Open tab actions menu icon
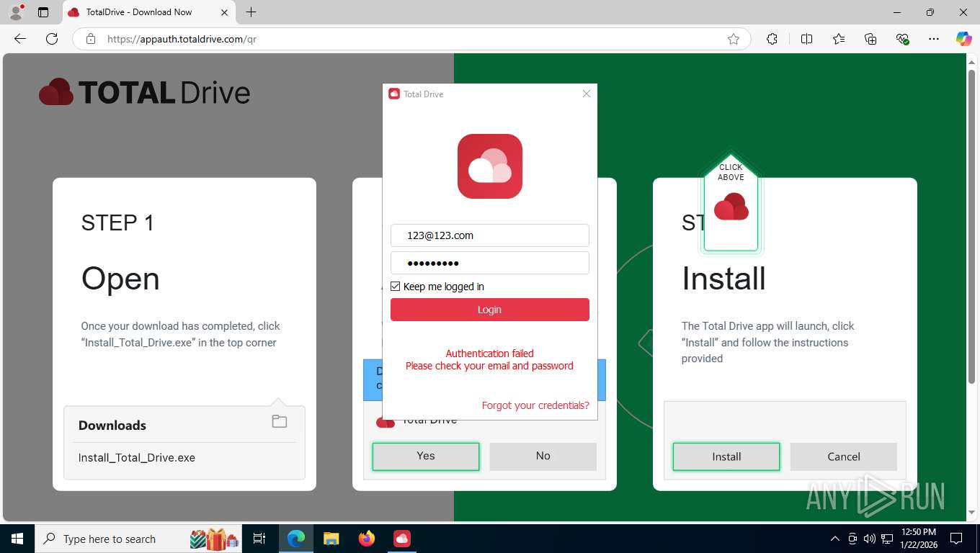The width and height of the screenshot is (980, 553). [x=43, y=12]
